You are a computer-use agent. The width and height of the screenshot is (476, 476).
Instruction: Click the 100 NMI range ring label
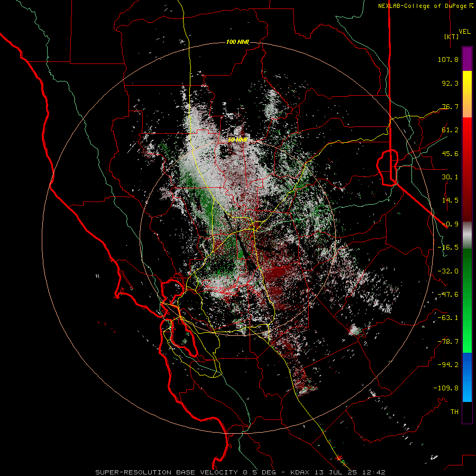coord(237,42)
